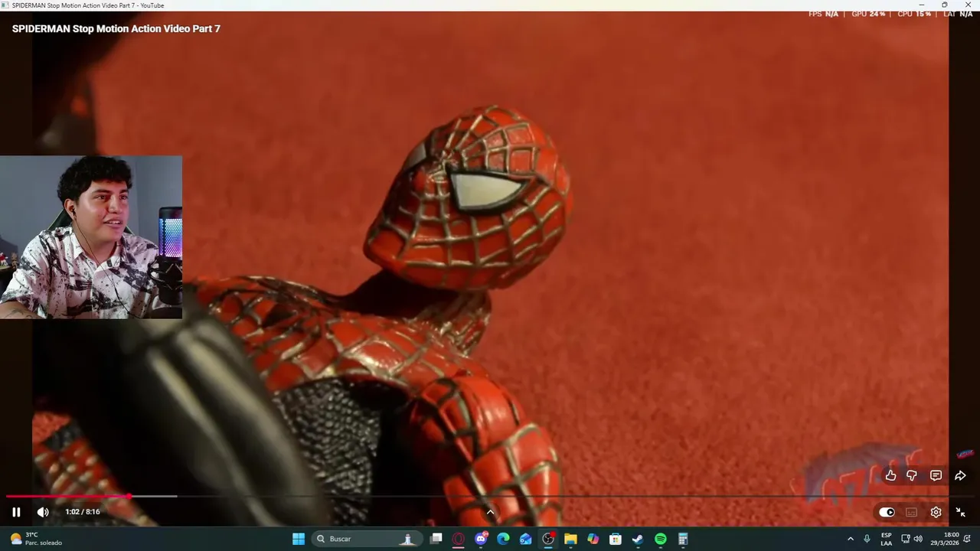
Task: Open Task View from the taskbar
Action: pos(436,539)
